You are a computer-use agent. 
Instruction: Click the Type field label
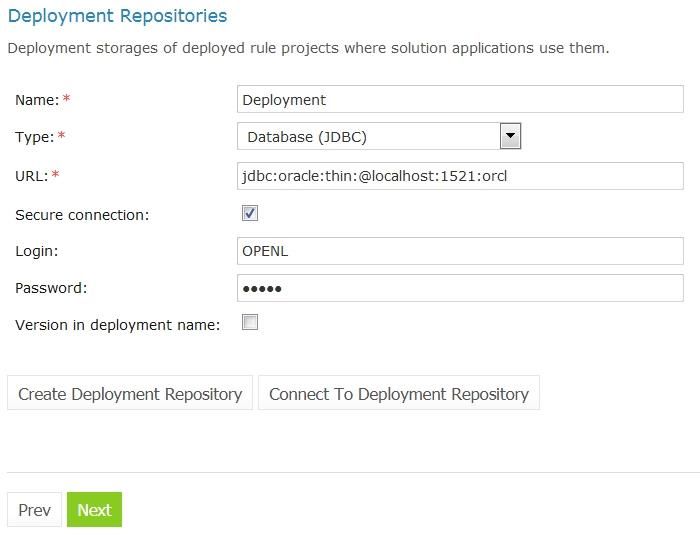point(34,137)
